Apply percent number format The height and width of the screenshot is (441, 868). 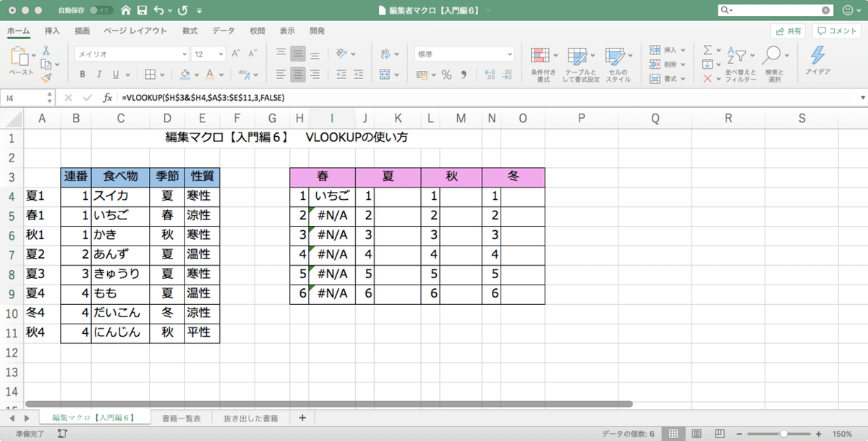pyautogui.click(x=446, y=75)
